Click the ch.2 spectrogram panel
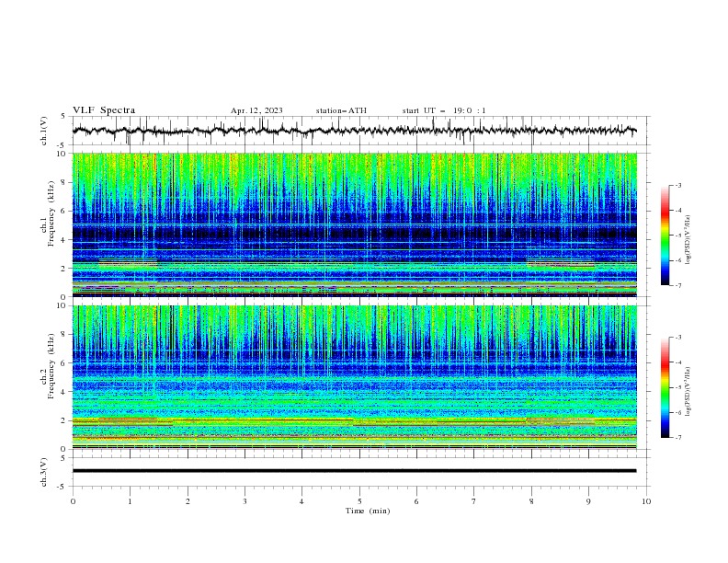This screenshot has height=563, width=728. (355, 377)
